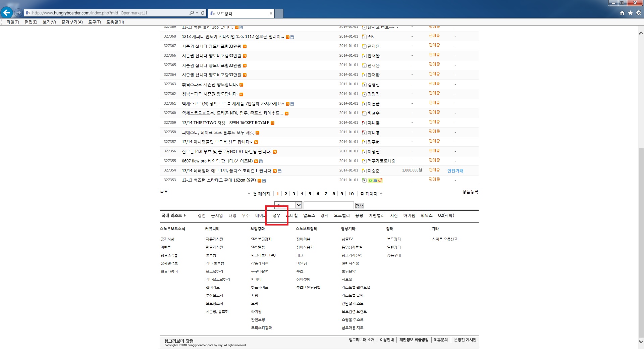Open the address bar autocomplete dropdown arrow
Screen dimensions: 644x349
click(197, 13)
